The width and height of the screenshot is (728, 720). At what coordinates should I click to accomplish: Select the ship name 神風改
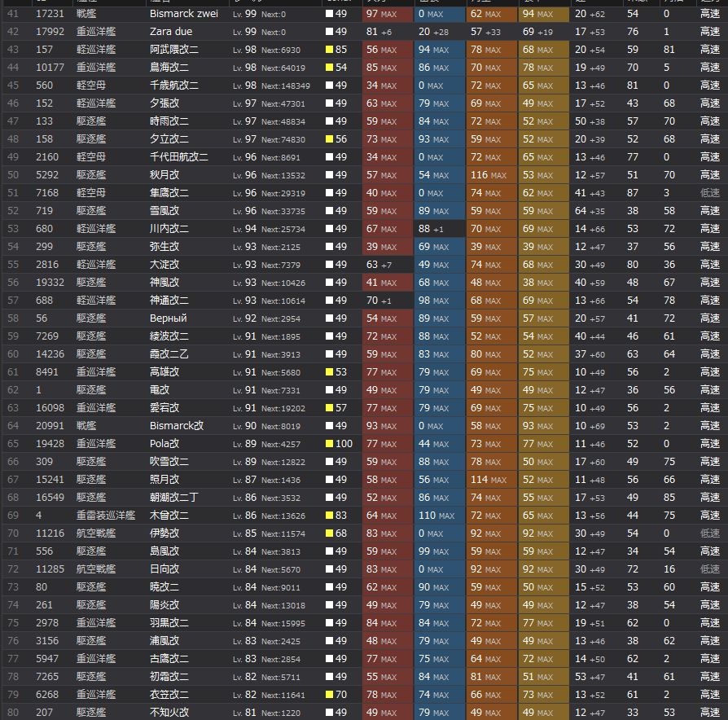164,283
